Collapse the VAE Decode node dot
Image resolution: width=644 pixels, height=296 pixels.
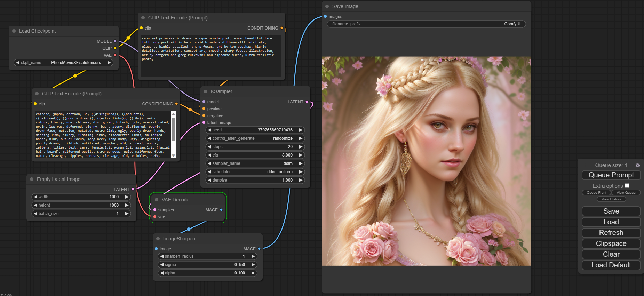[157, 200]
